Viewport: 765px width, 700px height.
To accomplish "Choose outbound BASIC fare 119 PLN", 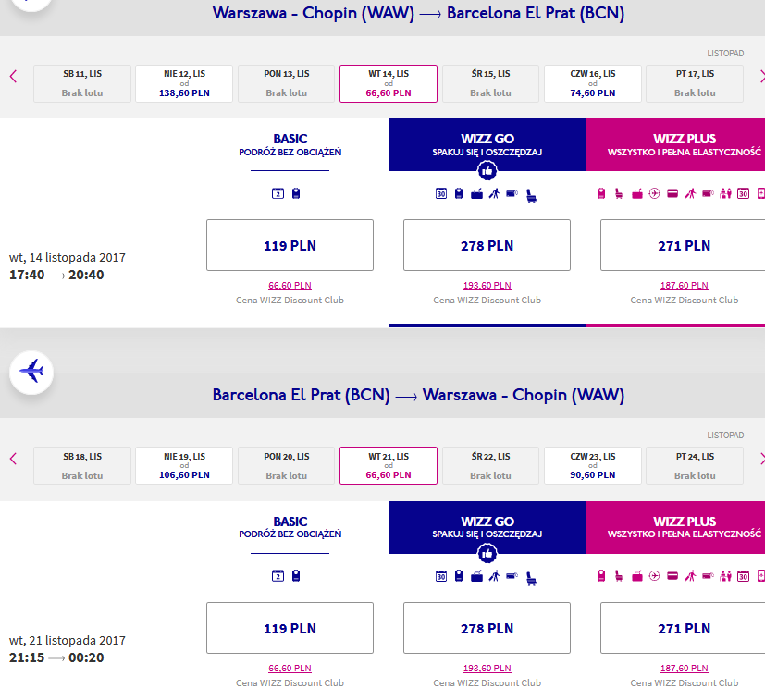I will click(290, 245).
